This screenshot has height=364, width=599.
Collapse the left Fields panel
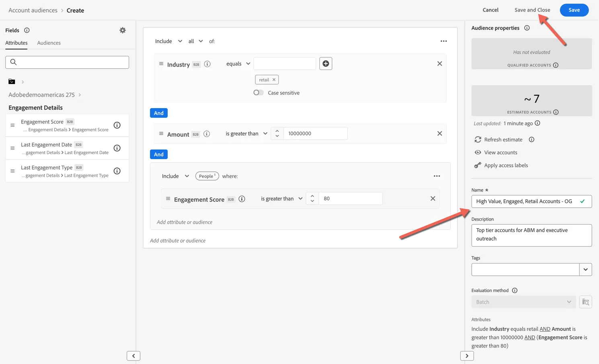coord(133,356)
